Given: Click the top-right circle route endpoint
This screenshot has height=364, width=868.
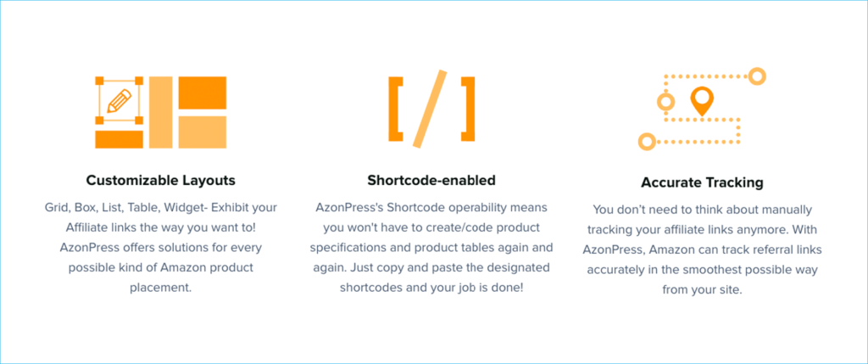Looking at the screenshot, I should click(757, 76).
